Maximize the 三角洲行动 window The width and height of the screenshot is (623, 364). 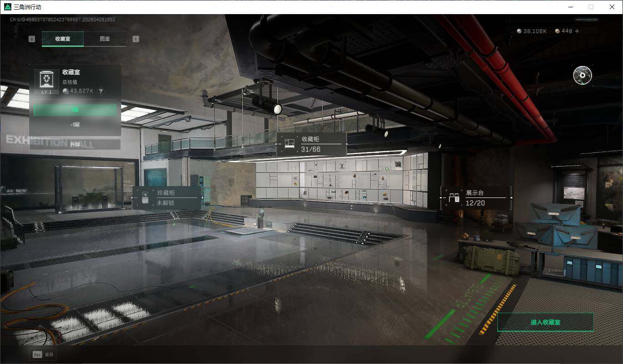[591, 7]
